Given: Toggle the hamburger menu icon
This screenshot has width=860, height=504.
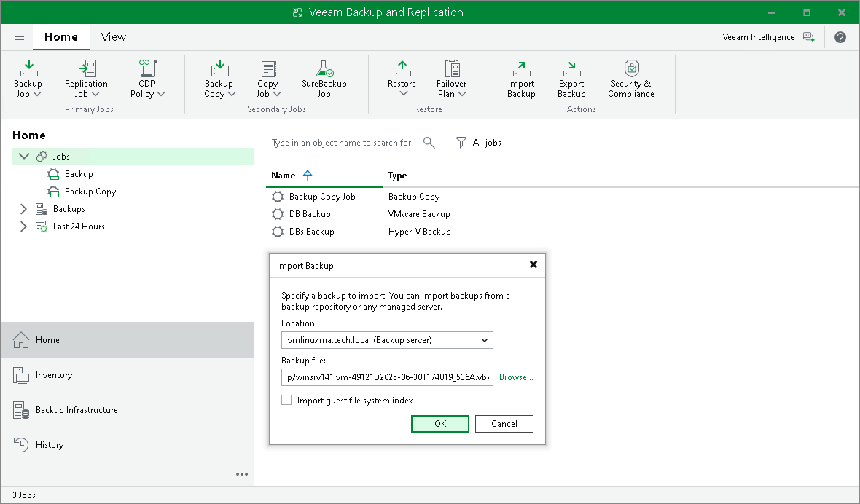Looking at the screenshot, I should tap(19, 36).
